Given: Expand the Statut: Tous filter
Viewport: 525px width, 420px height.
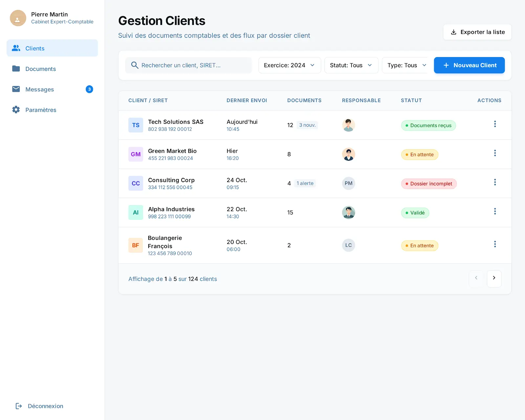Looking at the screenshot, I should [x=351, y=65].
